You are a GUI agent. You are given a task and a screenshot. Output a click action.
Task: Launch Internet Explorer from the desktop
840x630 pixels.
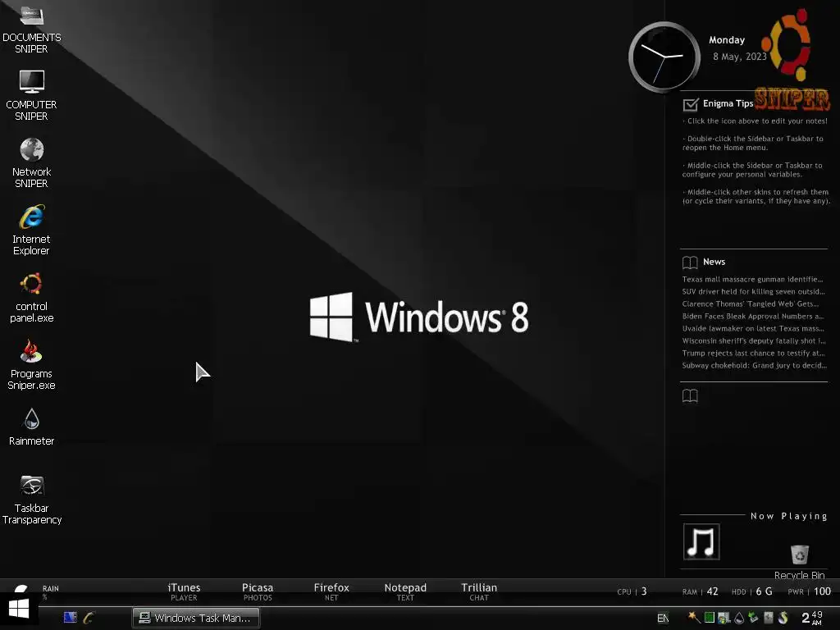(x=32, y=230)
